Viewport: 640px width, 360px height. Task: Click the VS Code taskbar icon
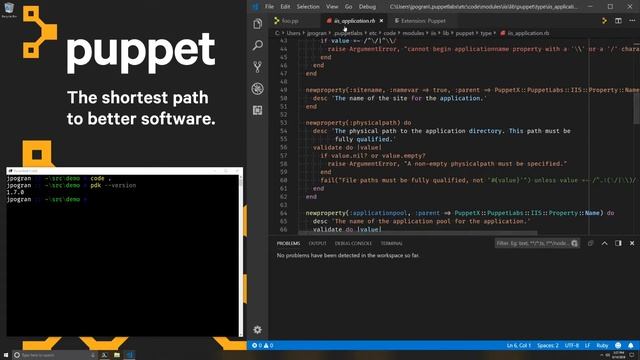130,355
